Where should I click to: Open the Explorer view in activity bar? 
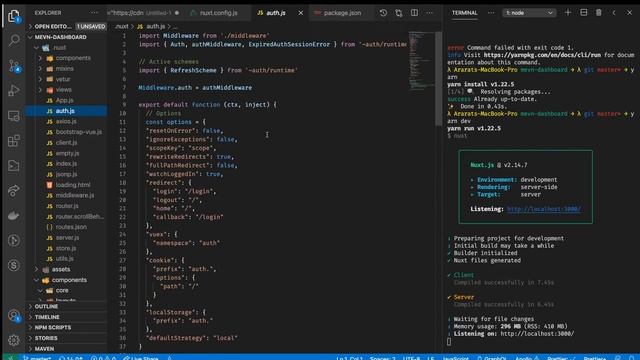(x=14, y=16)
